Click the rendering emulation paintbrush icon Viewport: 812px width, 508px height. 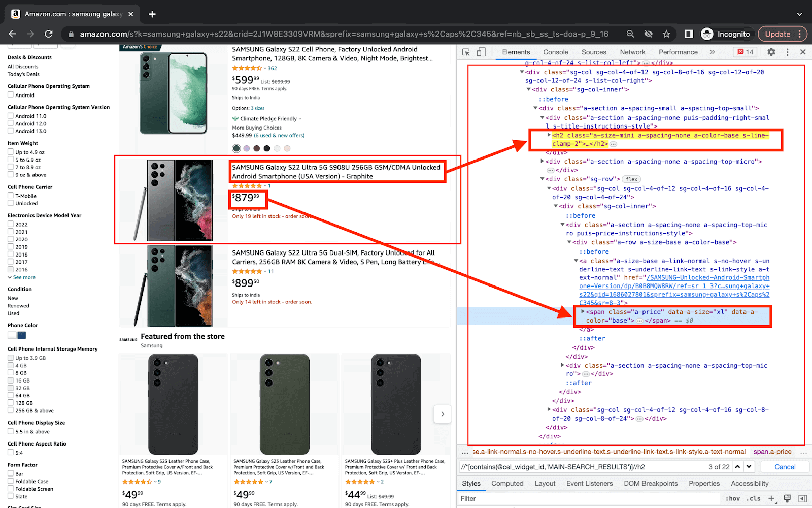787,498
